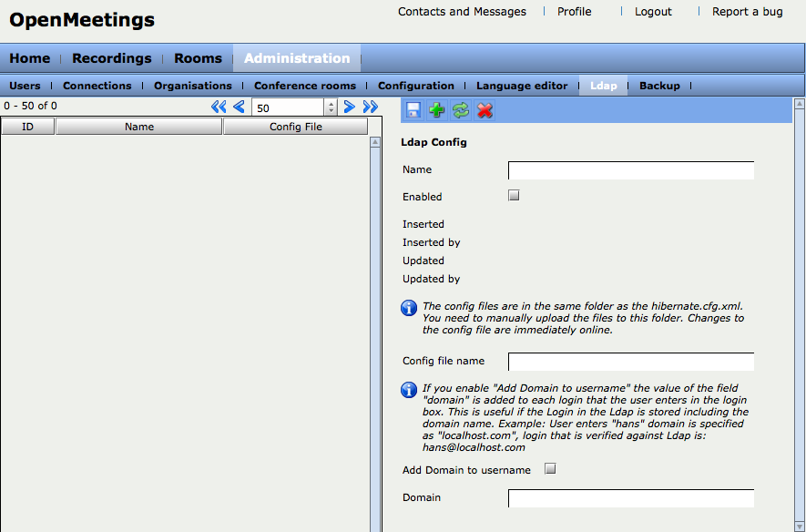Image resolution: width=806 pixels, height=532 pixels.
Task: Select the Administration tab
Action: pyautogui.click(x=297, y=58)
